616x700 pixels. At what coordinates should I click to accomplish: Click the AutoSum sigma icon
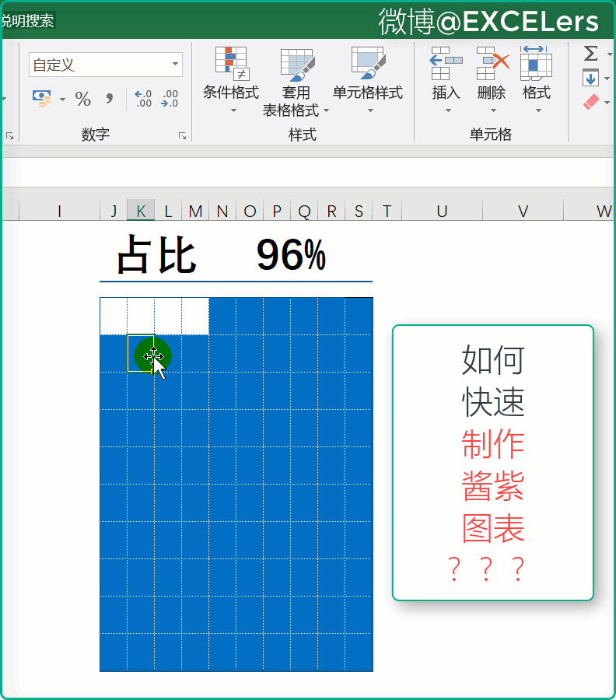[591, 53]
